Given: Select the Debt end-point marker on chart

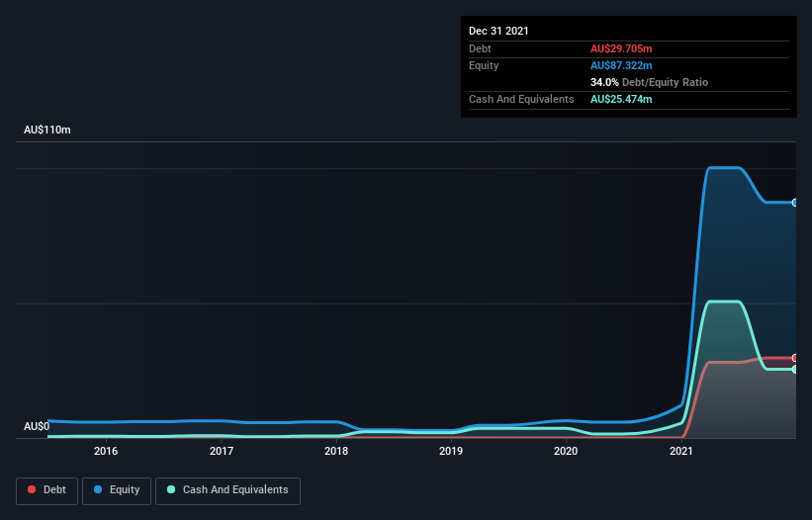Looking at the screenshot, I should click(x=795, y=358).
